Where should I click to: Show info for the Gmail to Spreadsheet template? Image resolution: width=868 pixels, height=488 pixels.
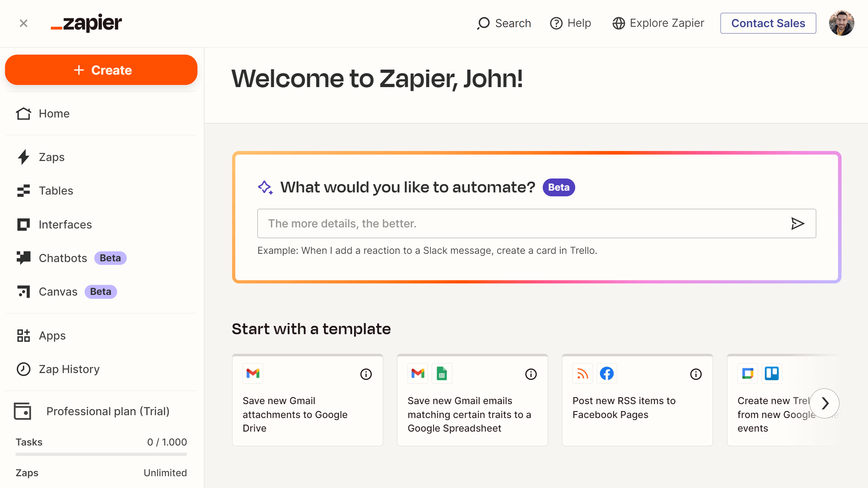(x=531, y=374)
